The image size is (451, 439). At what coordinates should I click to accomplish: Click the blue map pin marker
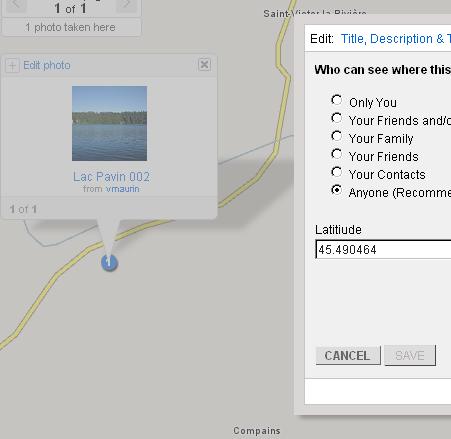tap(109, 263)
